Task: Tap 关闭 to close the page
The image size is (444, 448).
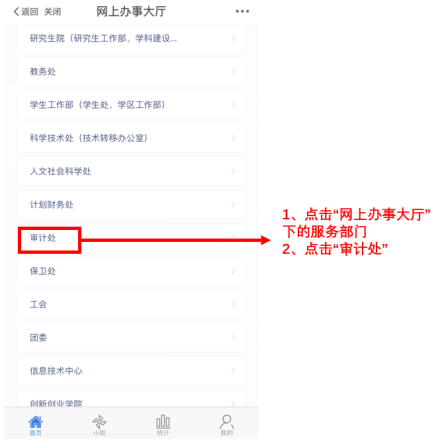Action: (53, 12)
